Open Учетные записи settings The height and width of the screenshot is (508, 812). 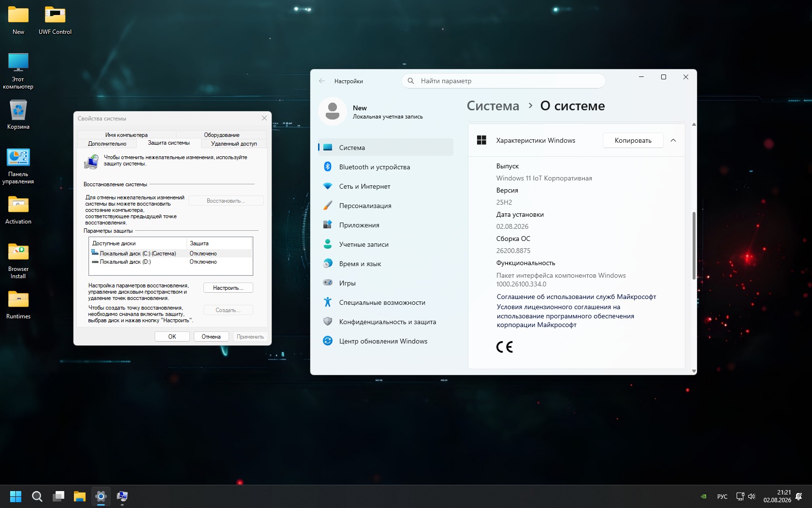(x=386, y=244)
